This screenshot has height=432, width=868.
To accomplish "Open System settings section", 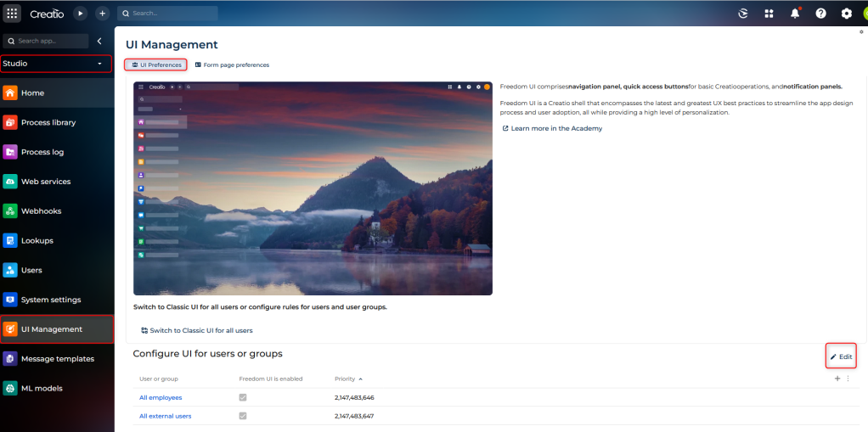I will point(57,300).
